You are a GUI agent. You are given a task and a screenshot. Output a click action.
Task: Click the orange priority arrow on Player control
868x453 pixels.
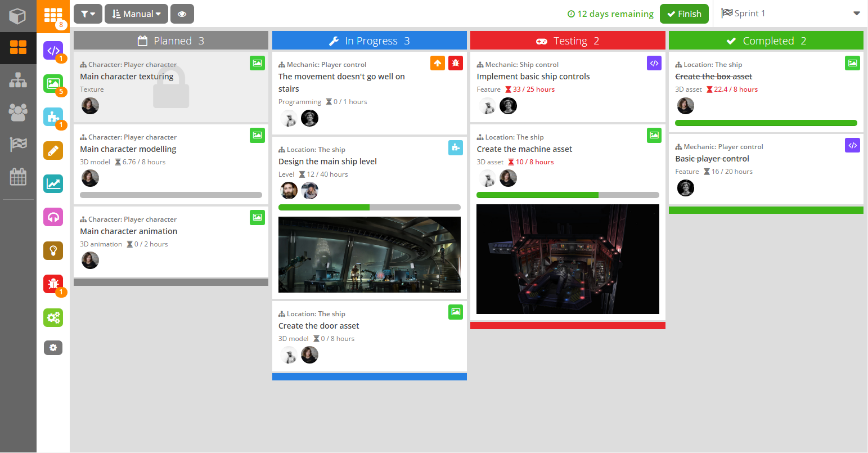click(x=438, y=63)
